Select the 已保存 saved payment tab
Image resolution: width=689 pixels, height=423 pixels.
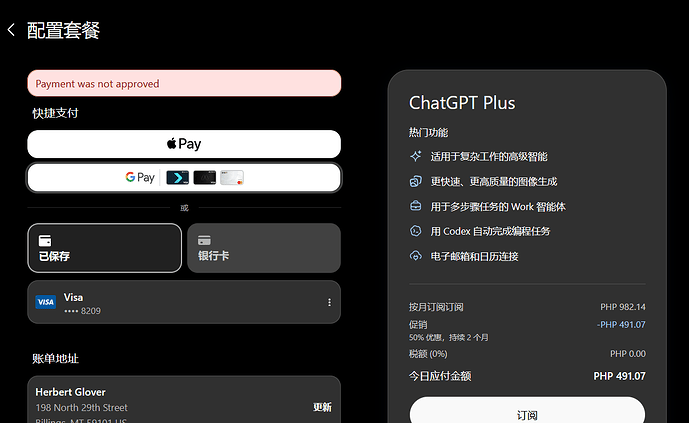(105, 248)
